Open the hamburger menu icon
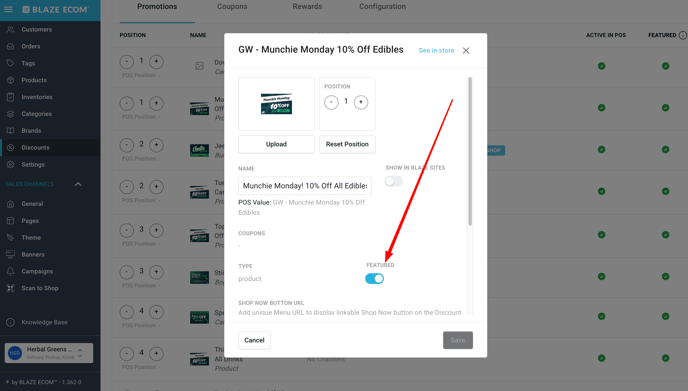688x391 pixels. tap(8, 9)
